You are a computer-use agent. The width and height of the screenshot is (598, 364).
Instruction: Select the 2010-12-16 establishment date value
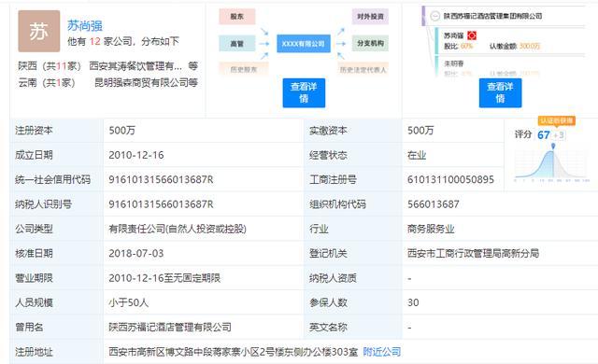pyautogui.click(x=136, y=155)
